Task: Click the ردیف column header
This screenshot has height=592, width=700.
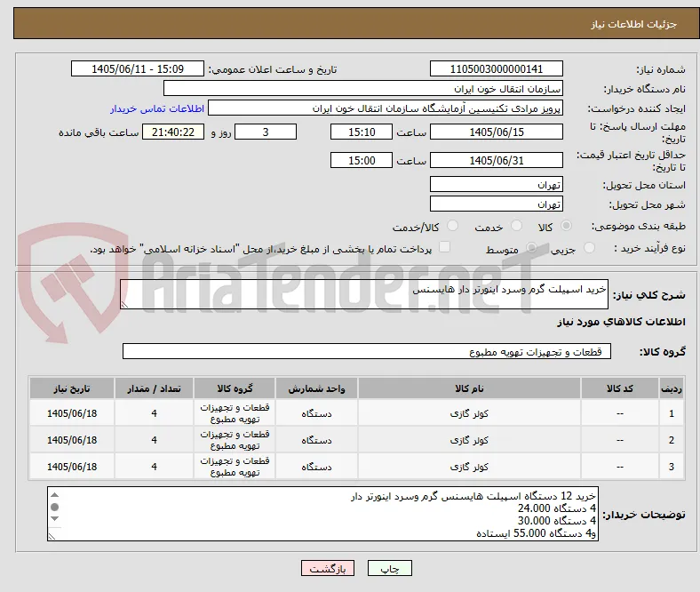Action: point(672,388)
